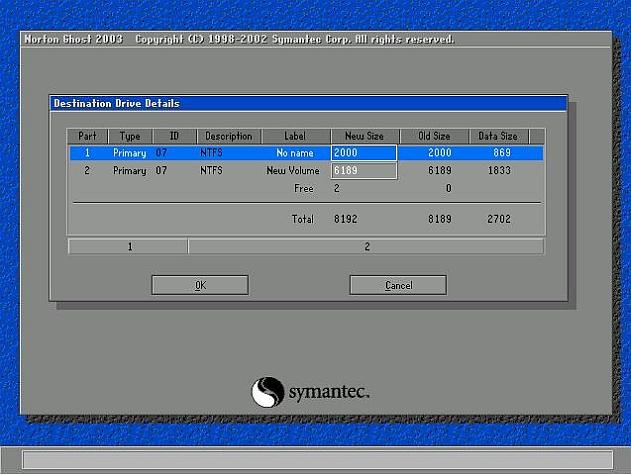Viewport: 631px width, 474px height.
Task: Click part number 2 in table
Action: pyautogui.click(x=87, y=171)
